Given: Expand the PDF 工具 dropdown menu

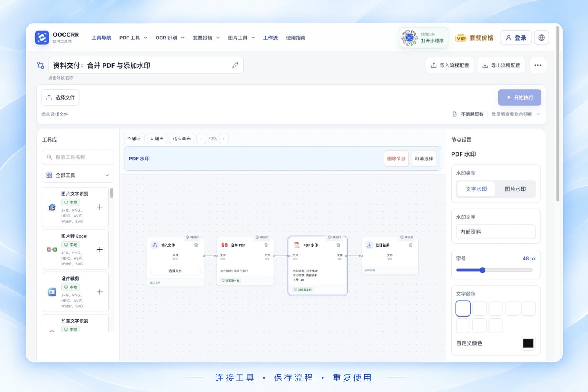Looking at the screenshot, I should [133, 38].
